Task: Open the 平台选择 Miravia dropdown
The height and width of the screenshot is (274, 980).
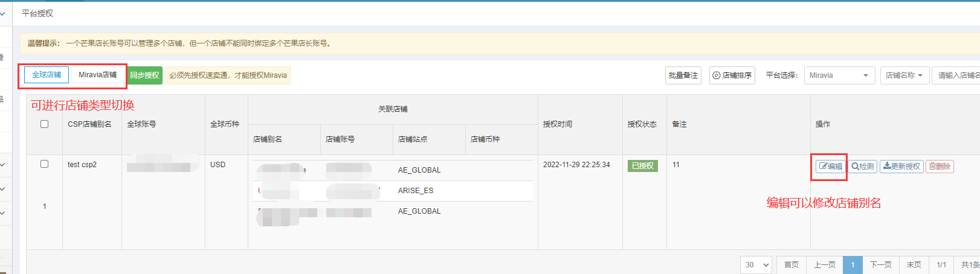Action: point(839,75)
